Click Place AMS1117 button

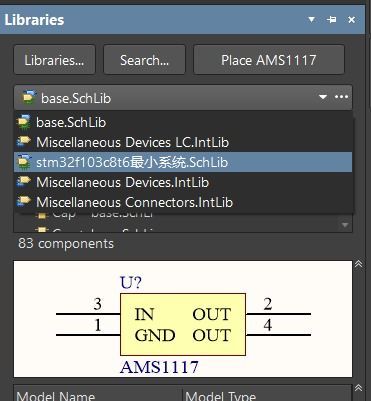[x=269, y=60]
